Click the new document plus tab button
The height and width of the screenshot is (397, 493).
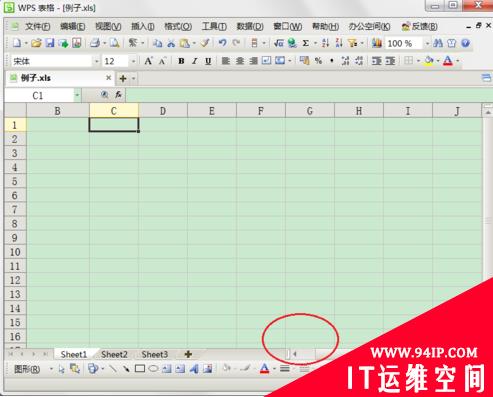point(123,78)
